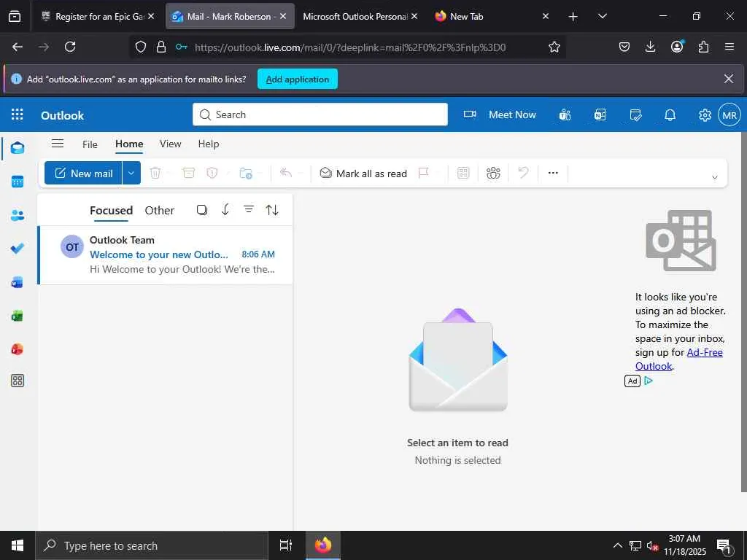The height and width of the screenshot is (560, 747).
Task: Open More apps grid in sidebar
Action: [x=18, y=381]
